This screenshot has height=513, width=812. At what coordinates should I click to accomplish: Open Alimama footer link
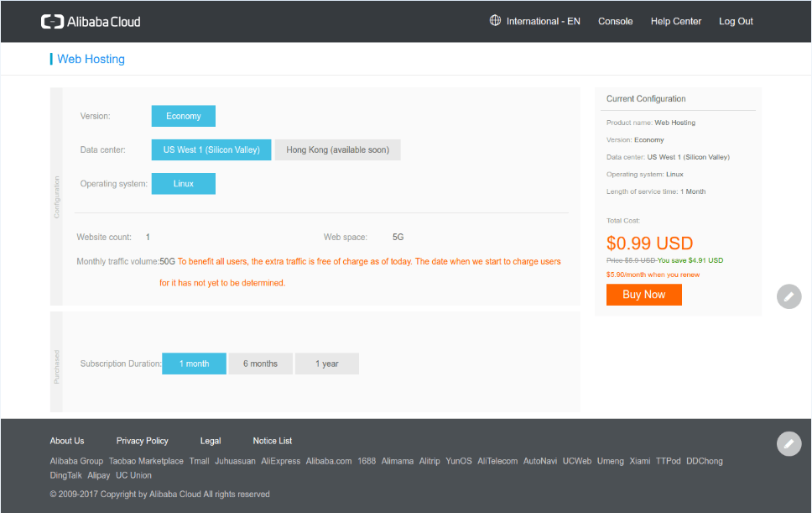398,461
